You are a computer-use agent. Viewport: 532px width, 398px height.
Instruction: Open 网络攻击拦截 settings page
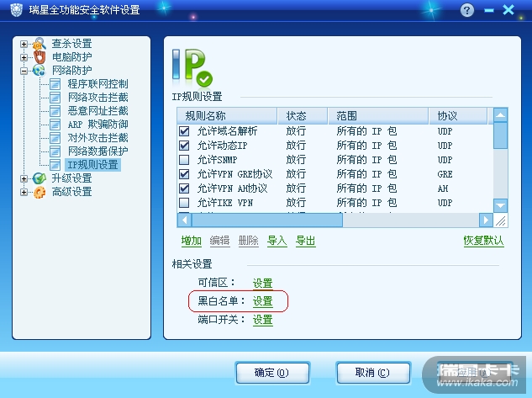97,98
